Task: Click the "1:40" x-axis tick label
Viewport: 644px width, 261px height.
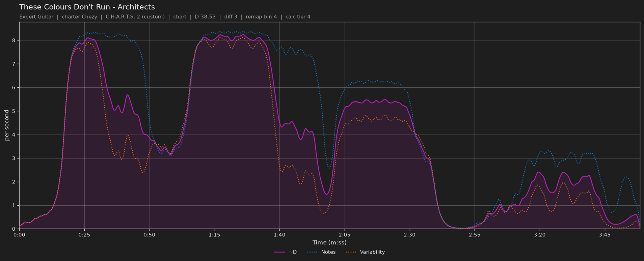Action: click(279, 235)
